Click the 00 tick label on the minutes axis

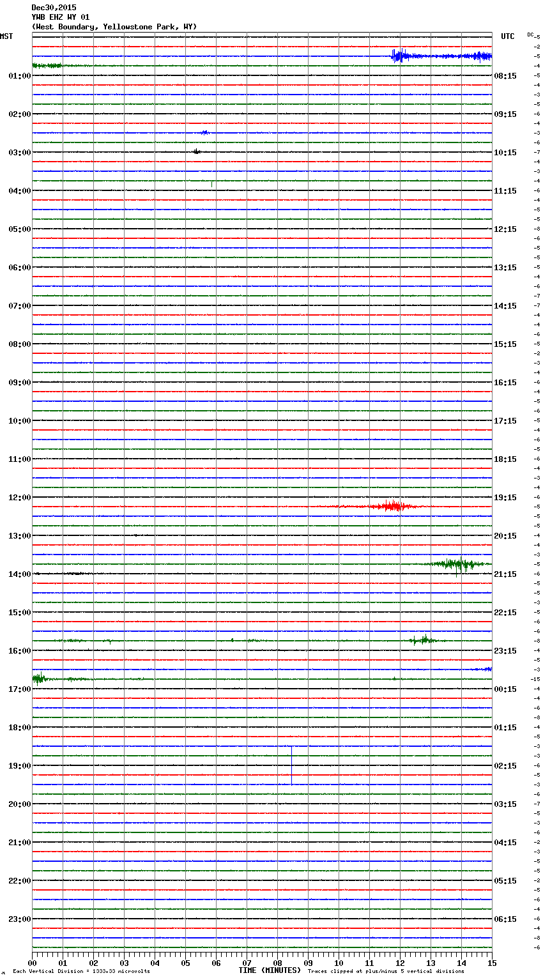(x=32, y=963)
